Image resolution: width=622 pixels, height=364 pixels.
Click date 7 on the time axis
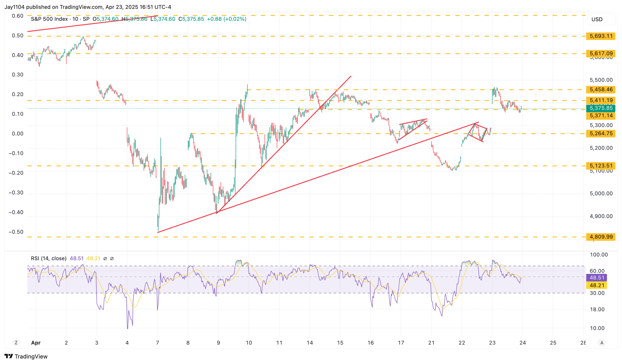click(x=157, y=343)
